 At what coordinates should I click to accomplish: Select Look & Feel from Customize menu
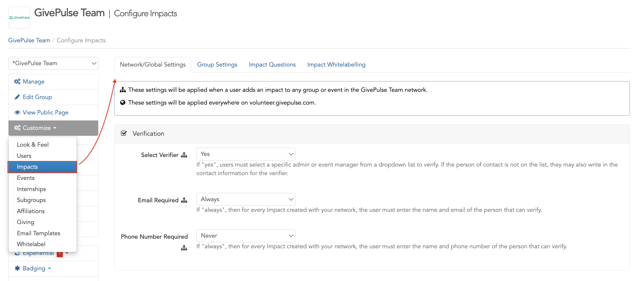pyautogui.click(x=33, y=144)
